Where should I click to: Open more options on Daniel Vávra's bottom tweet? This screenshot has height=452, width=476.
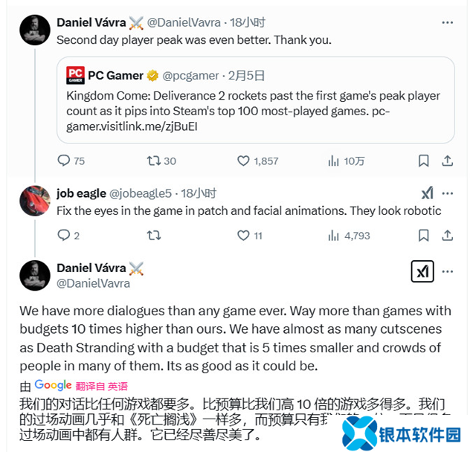(448, 271)
